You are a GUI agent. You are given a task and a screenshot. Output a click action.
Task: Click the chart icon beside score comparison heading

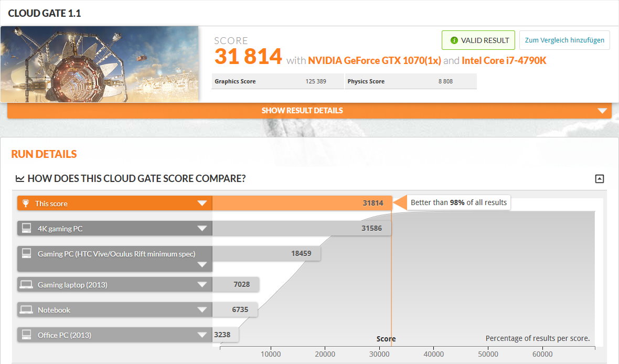click(20, 179)
